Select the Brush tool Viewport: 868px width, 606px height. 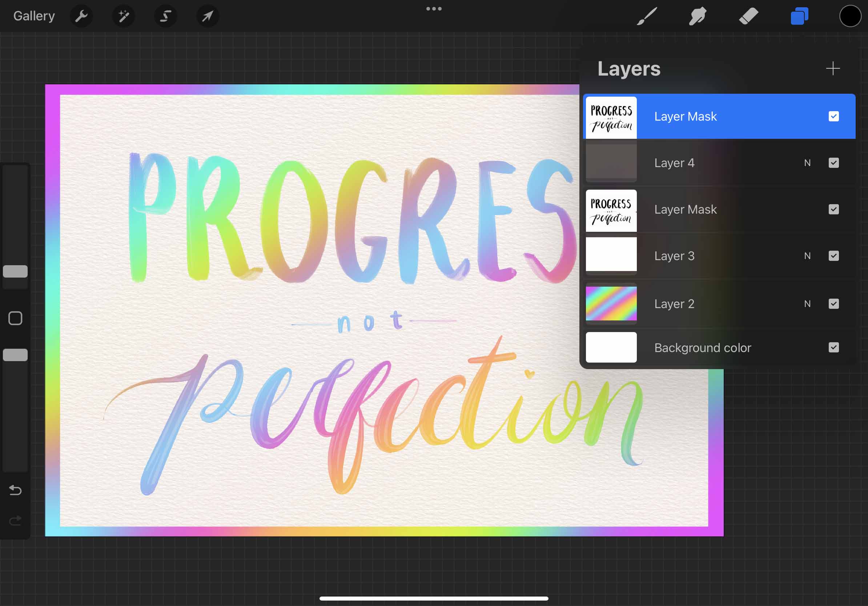tap(647, 16)
